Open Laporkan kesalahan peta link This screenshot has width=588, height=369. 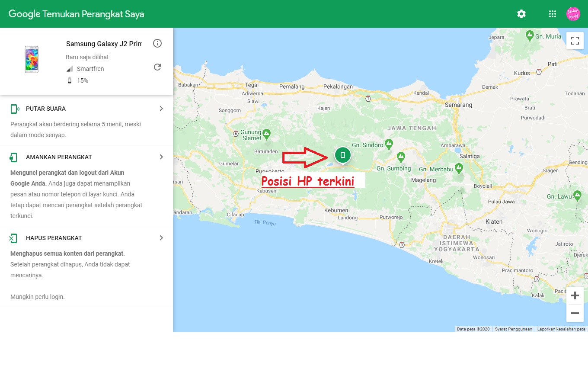click(561, 329)
